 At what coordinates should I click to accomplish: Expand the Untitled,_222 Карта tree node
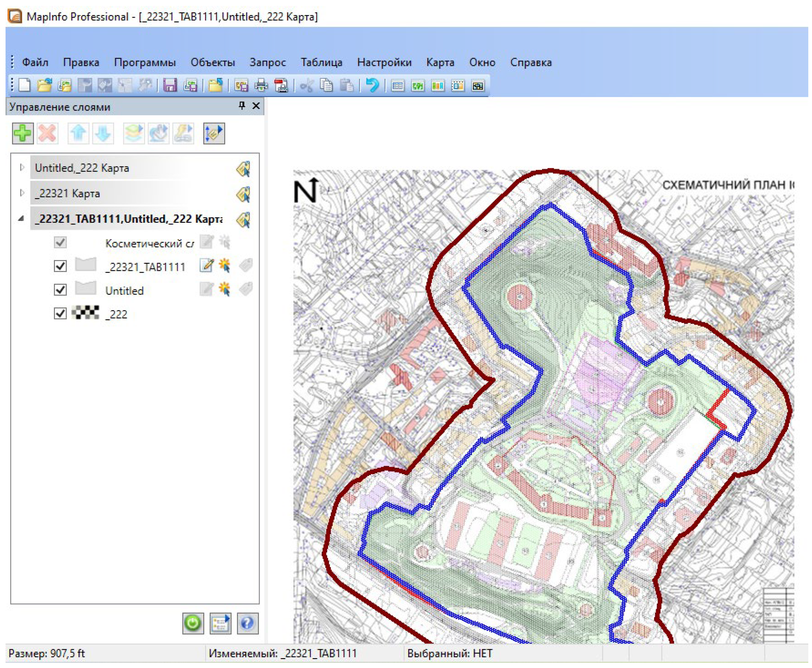[x=22, y=167]
